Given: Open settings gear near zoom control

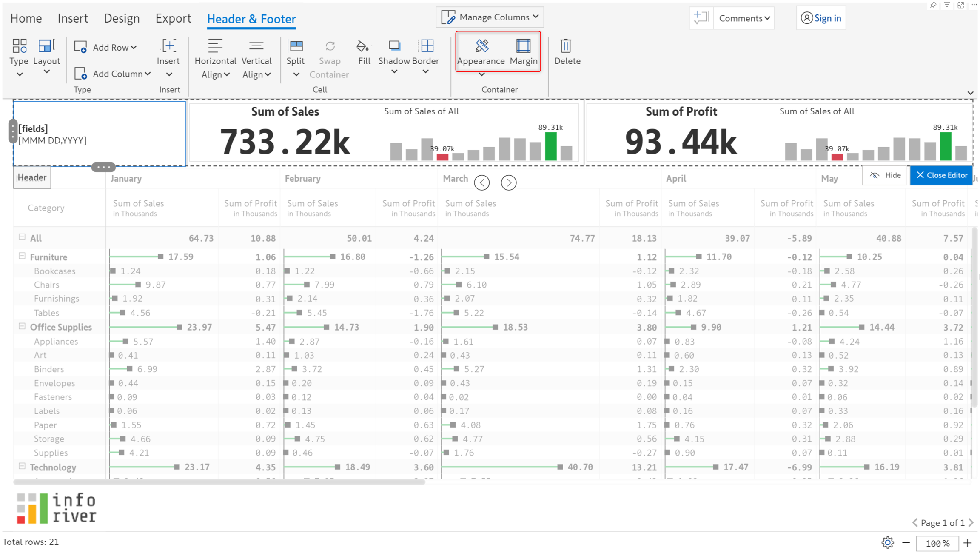Looking at the screenshot, I should pyautogui.click(x=887, y=542).
